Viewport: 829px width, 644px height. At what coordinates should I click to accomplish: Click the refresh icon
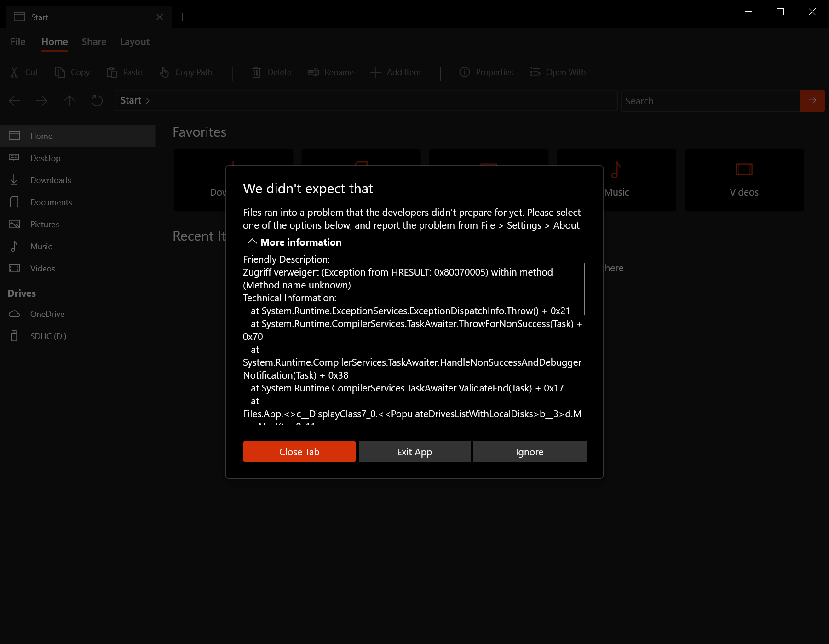pos(97,100)
